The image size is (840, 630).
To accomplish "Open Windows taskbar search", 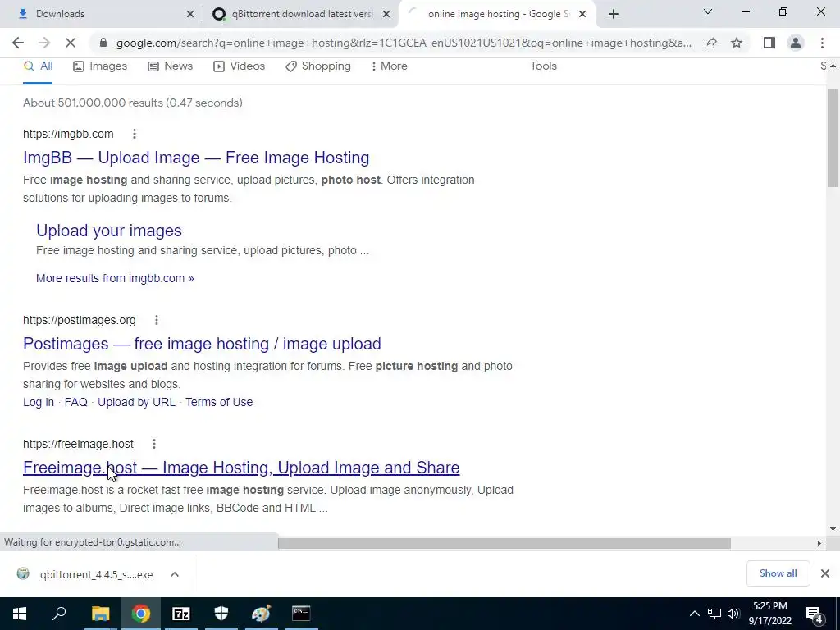I will (59, 614).
